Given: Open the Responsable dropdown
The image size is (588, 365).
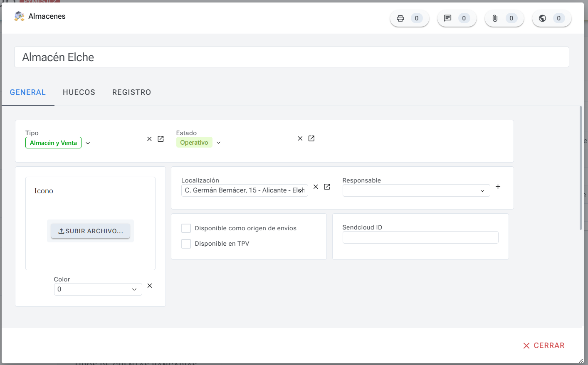Looking at the screenshot, I should [482, 191].
